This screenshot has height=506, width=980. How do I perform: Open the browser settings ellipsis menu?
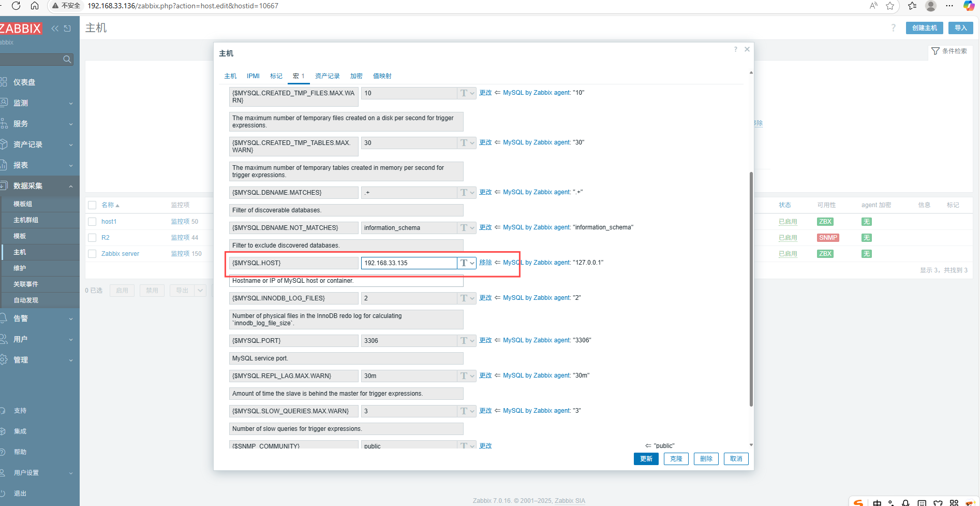click(949, 6)
